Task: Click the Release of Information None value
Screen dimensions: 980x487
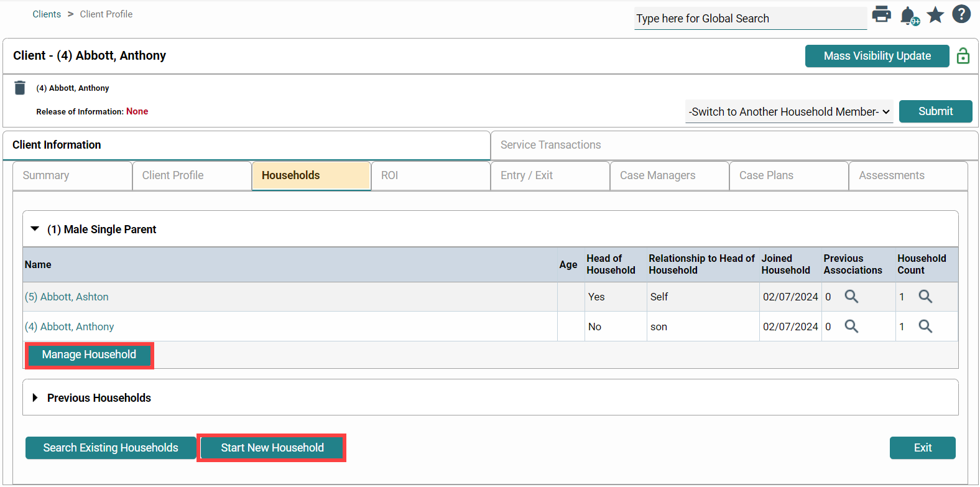Action: point(137,111)
